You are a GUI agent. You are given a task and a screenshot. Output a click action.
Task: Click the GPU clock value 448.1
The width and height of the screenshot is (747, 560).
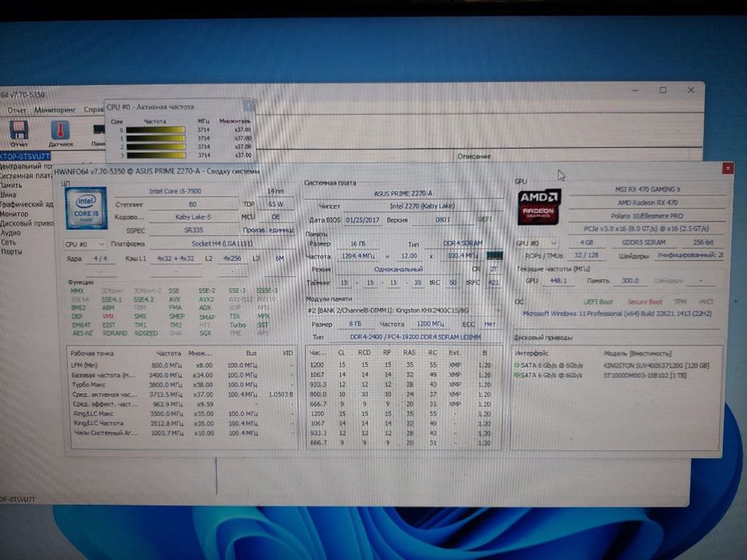click(x=558, y=281)
